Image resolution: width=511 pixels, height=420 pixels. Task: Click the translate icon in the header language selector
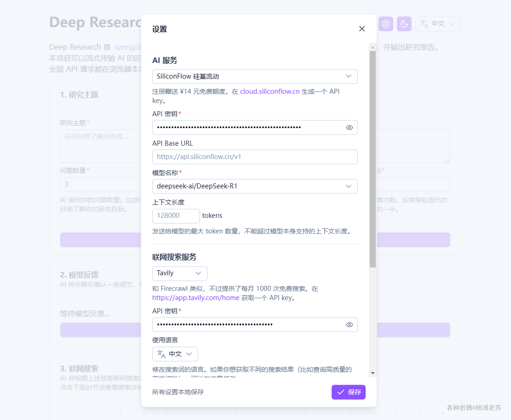point(425,24)
